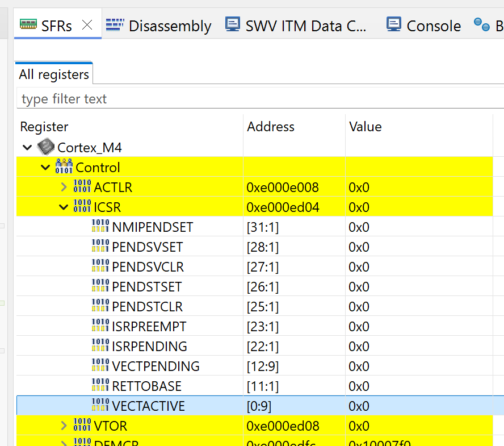
Task: Click the Console tab monitor icon
Action: pyautogui.click(x=394, y=24)
